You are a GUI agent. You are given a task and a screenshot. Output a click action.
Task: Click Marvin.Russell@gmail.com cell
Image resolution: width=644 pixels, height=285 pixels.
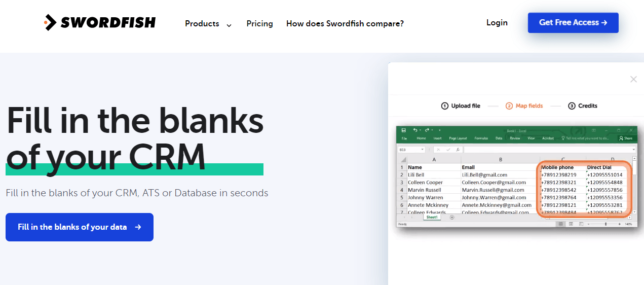coord(500,190)
